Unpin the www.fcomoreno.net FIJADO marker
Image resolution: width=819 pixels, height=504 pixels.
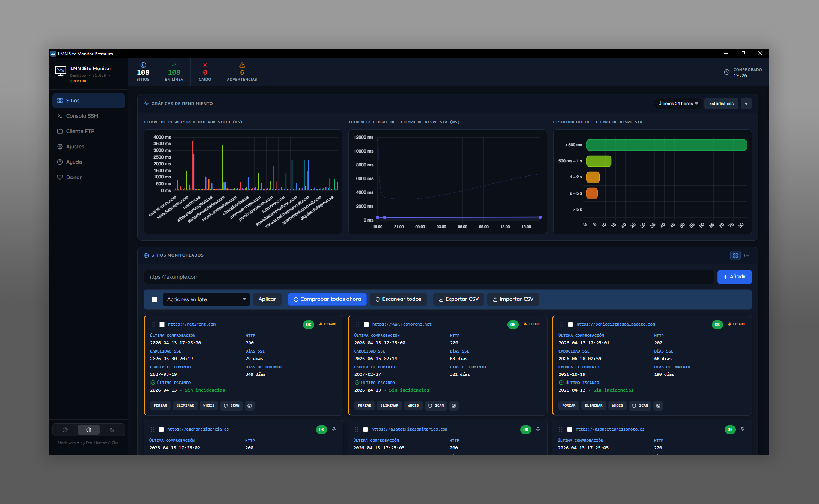tap(532, 324)
